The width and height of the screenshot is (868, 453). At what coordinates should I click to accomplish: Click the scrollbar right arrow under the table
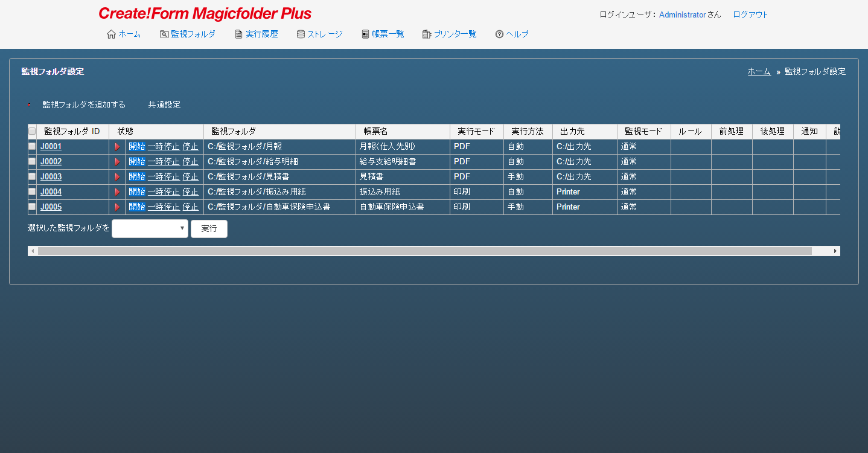pos(835,251)
